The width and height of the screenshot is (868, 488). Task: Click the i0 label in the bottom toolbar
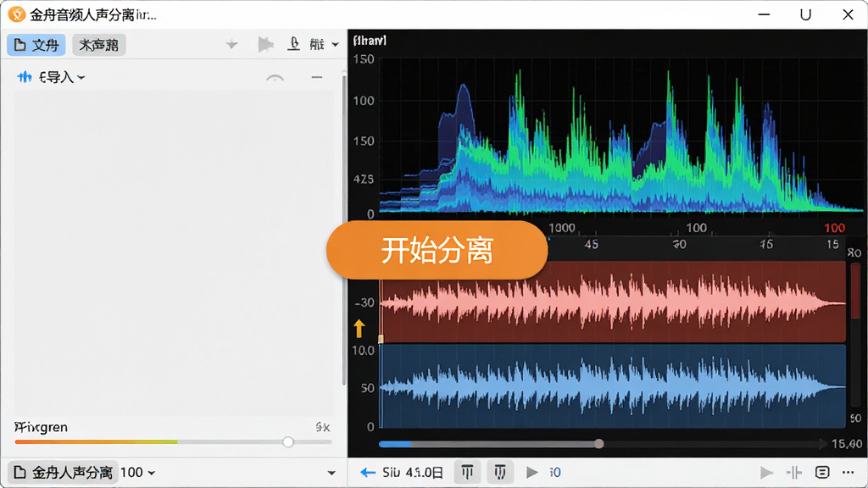pyautogui.click(x=555, y=473)
